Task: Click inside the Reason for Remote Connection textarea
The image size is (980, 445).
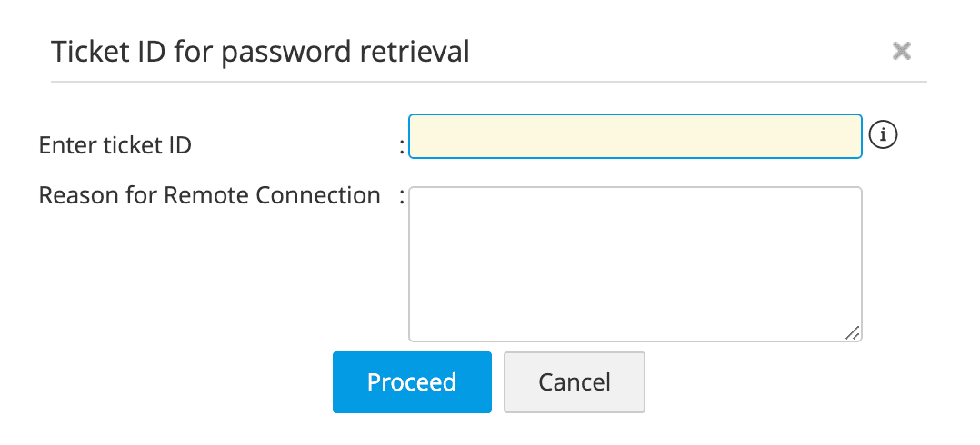Action: [x=635, y=263]
